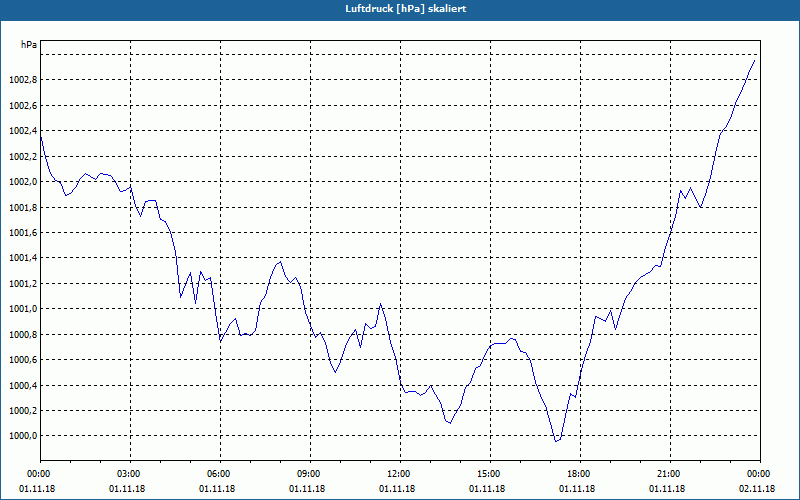The image size is (800, 500).
Task: Select the 1002,4 y-axis value
Action: pyautogui.click(x=23, y=131)
